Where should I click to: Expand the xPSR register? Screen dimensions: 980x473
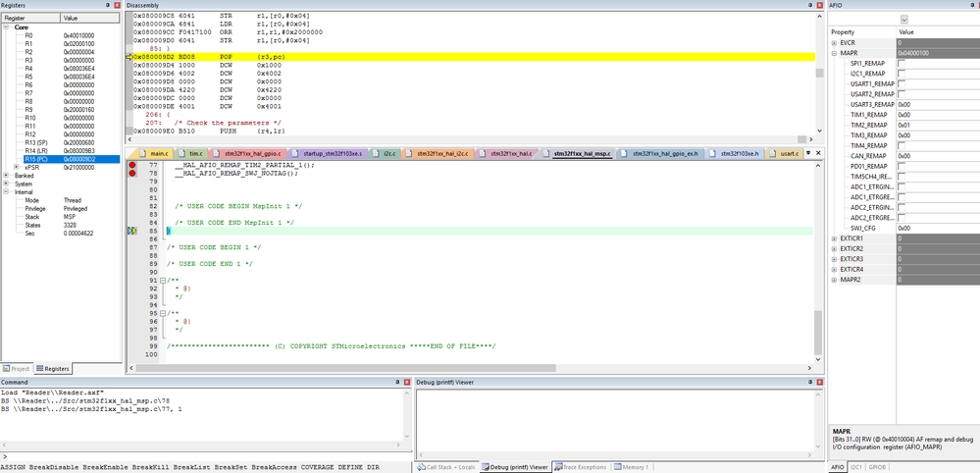click(x=17, y=168)
